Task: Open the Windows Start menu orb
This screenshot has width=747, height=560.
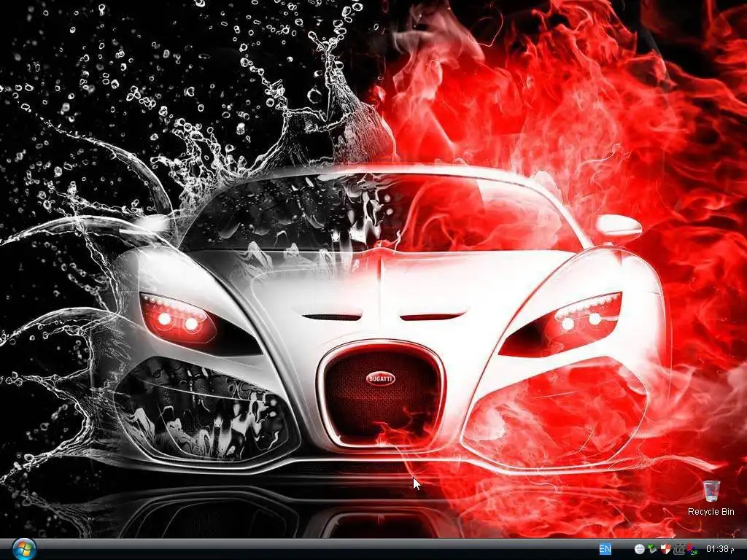Action: click(24, 550)
